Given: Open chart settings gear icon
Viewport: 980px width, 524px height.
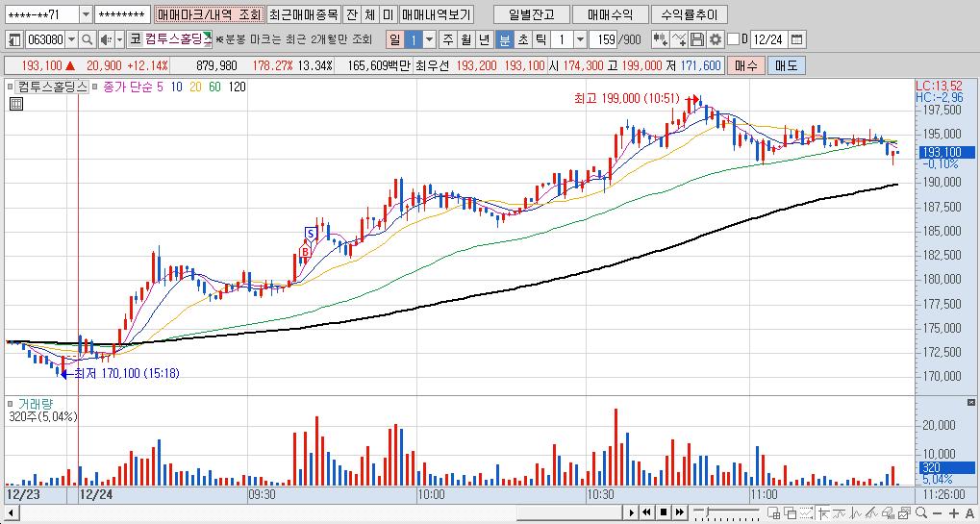Looking at the screenshot, I should click(715, 40).
